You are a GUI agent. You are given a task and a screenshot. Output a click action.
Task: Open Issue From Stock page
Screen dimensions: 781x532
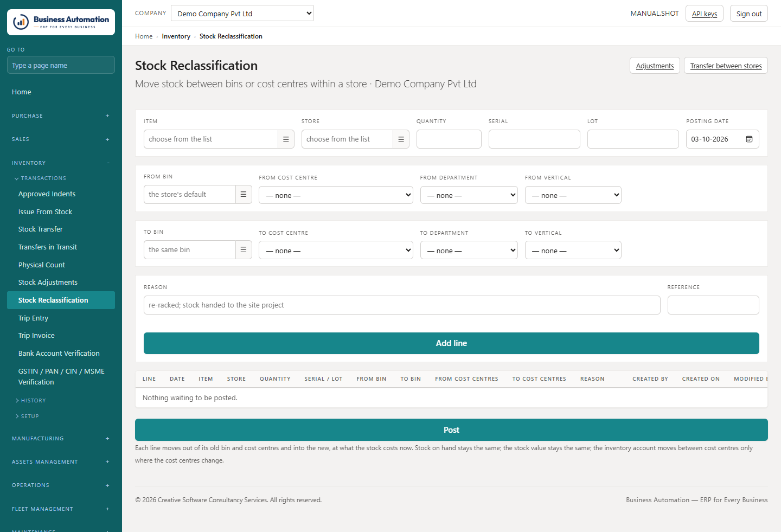click(x=61, y=212)
